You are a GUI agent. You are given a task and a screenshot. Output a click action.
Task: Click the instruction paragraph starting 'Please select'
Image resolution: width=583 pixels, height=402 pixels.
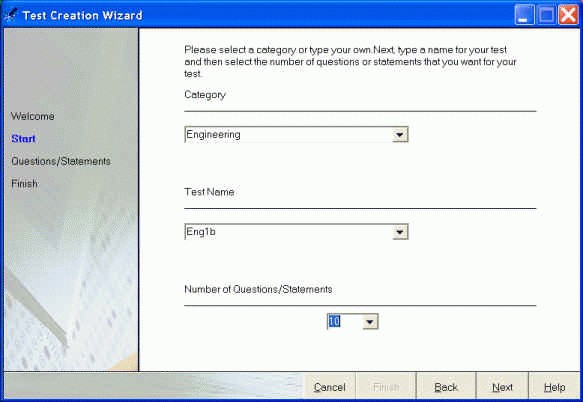tap(350, 62)
